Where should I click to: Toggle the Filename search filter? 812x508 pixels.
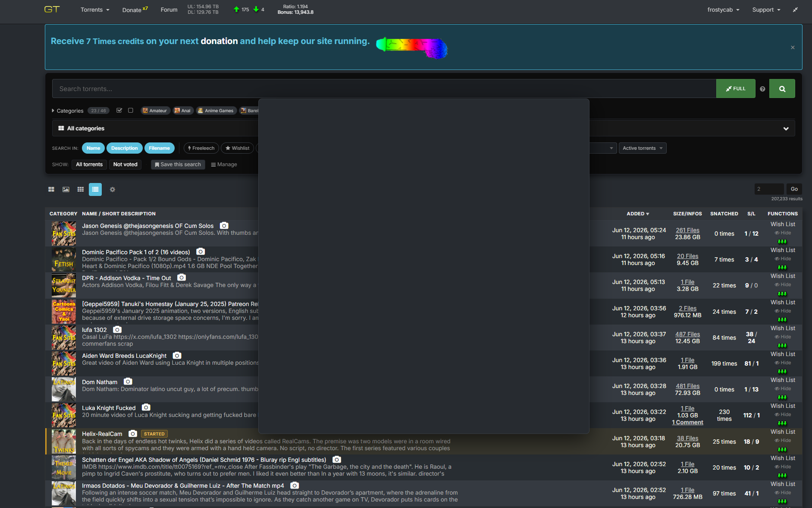160,148
